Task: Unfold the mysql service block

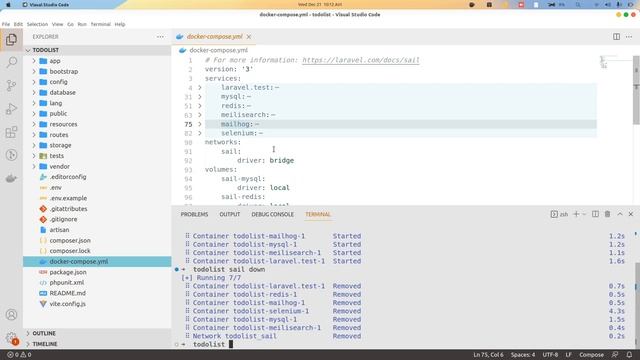Action: pos(200,97)
